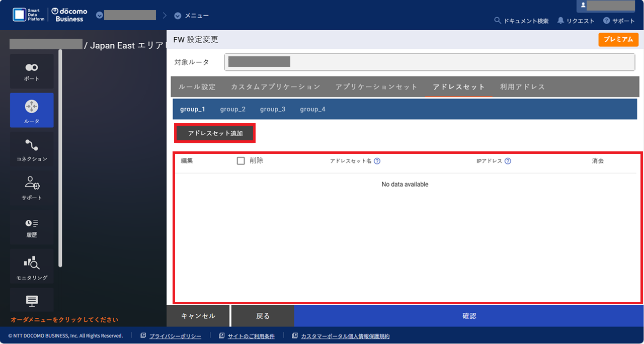Image resolution: width=644 pixels, height=344 pixels.
Task: Click the help icon beside IPアドレス
Action: pos(508,161)
